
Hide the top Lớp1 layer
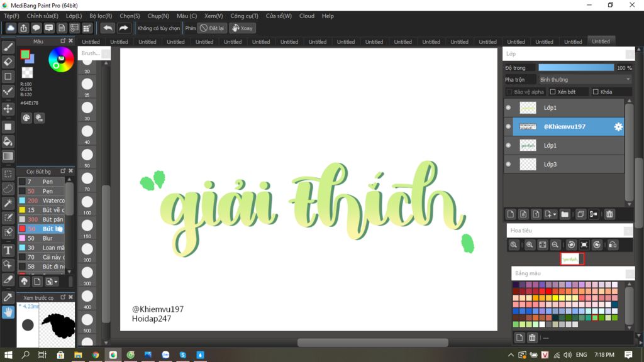click(508, 107)
